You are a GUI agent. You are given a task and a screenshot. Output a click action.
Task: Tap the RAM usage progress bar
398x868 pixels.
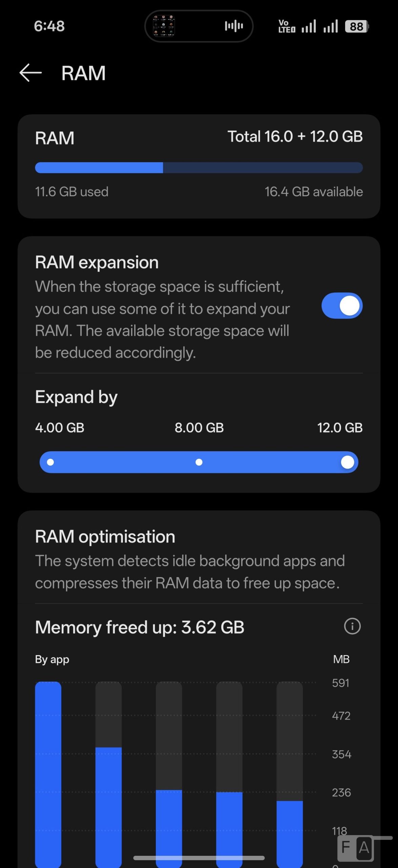(x=199, y=168)
